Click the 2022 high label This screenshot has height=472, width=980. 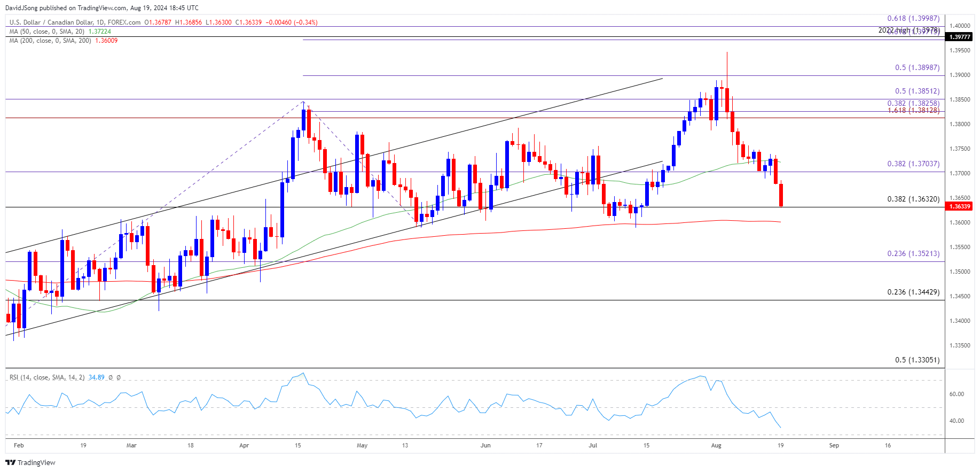pos(909,30)
